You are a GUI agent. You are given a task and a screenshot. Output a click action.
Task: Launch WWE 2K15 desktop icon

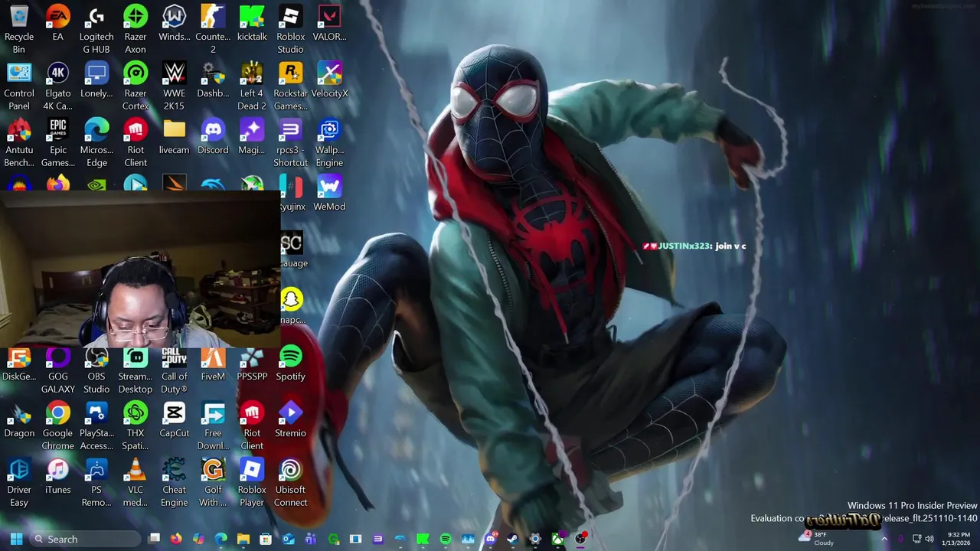pyautogui.click(x=174, y=86)
